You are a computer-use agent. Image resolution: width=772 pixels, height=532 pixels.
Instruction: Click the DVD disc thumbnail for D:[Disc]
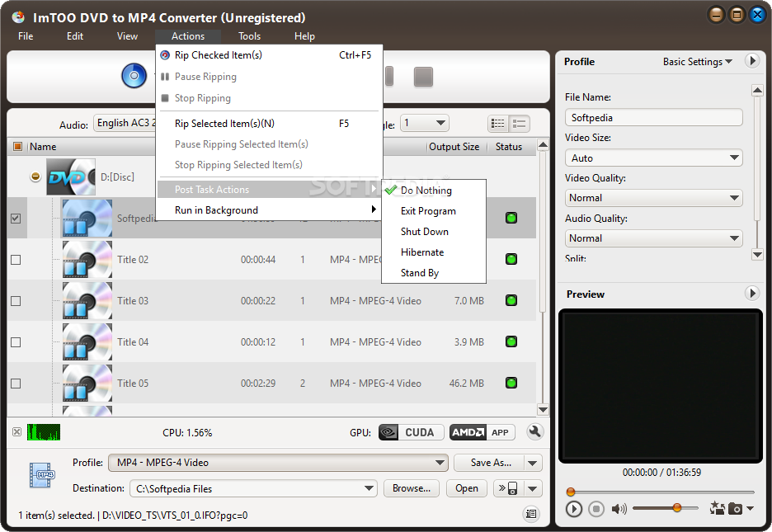pos(71,177)
